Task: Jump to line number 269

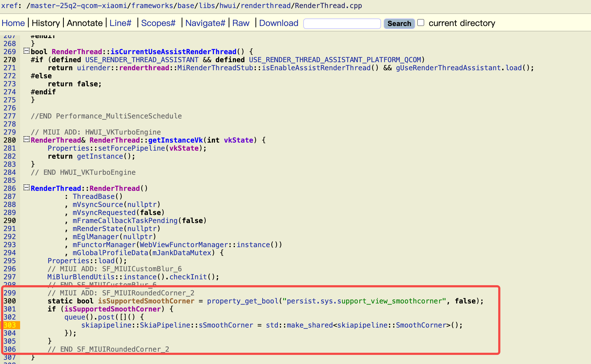Action: pos(10,52)
